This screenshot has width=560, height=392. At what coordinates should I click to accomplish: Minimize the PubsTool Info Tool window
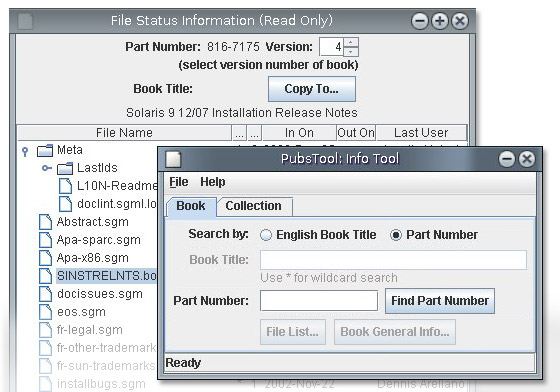tap(507, 159)
